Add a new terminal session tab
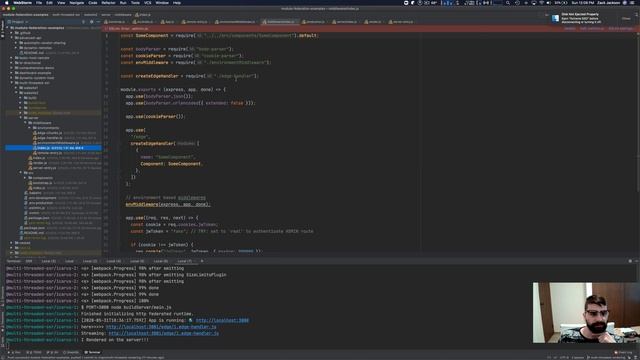Screen dimensions: 640x360 202,261
